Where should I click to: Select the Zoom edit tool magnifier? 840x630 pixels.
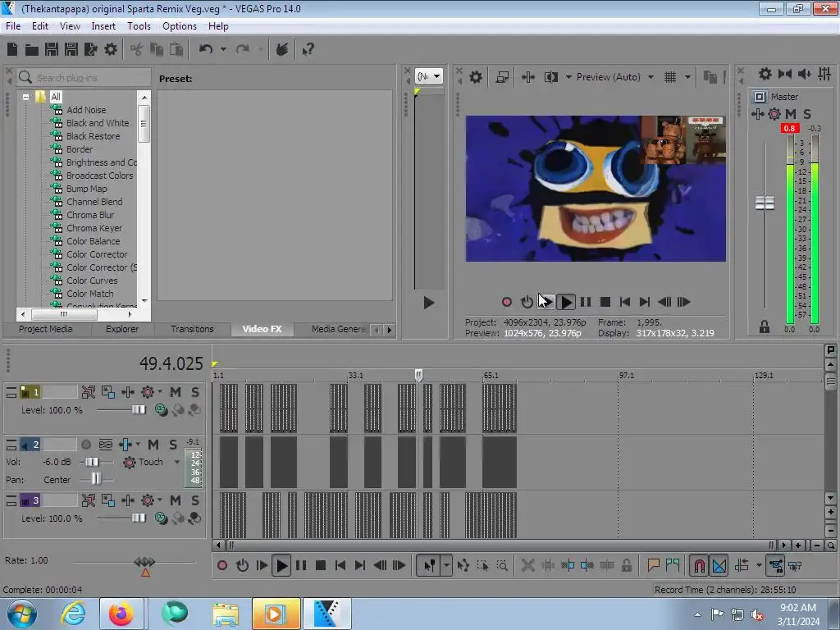502,565
